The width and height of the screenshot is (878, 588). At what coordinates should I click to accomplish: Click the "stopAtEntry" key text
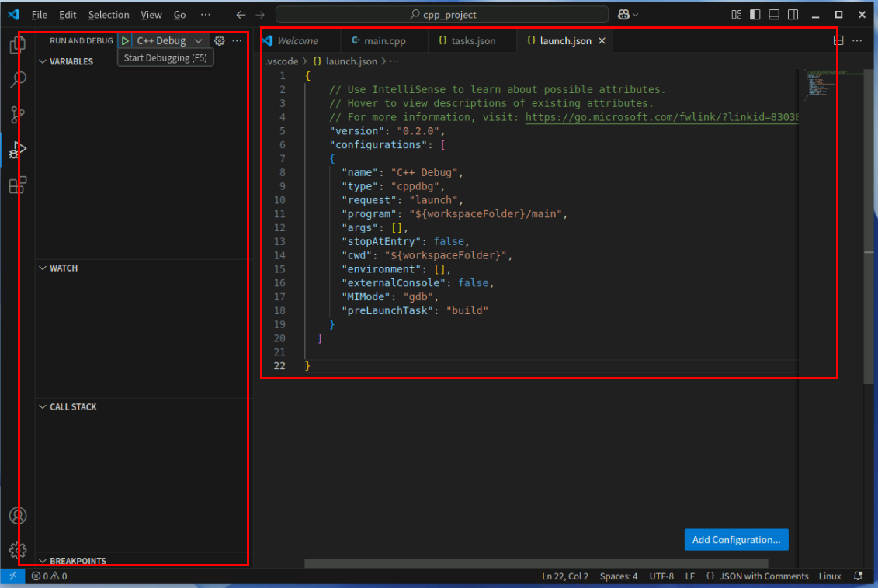coord(381,241)
